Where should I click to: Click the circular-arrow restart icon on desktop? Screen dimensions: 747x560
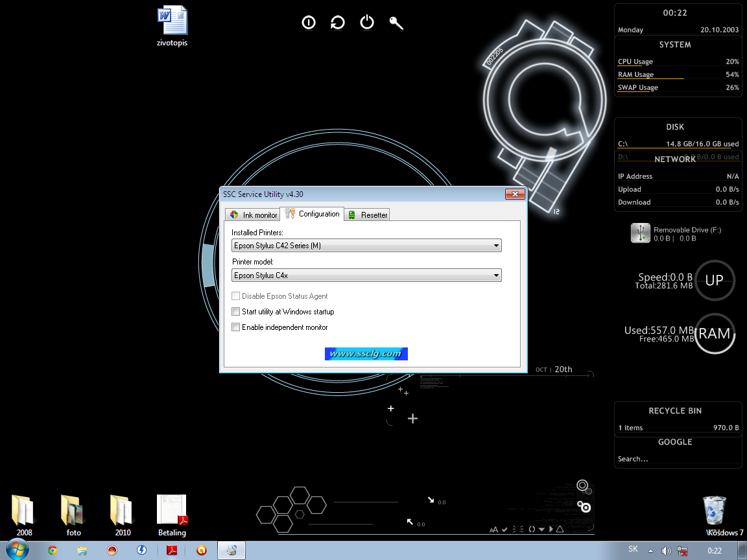[338, 23]
